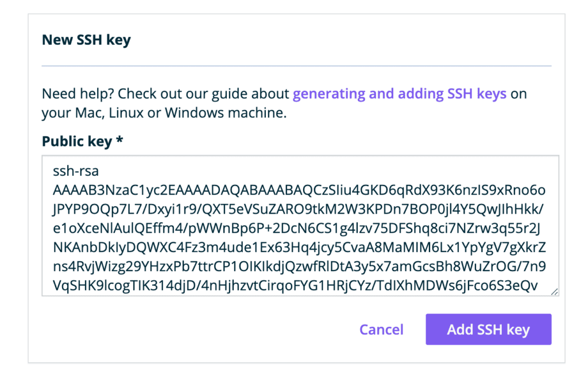Cancel adding the new SSH key
Viewport: 588px width, 371px height.
[381, 330]
